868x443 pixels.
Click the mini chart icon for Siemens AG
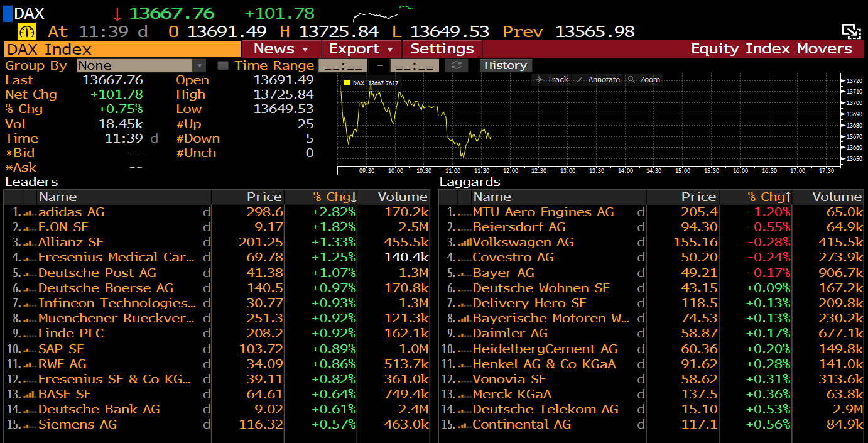[30, 425]
